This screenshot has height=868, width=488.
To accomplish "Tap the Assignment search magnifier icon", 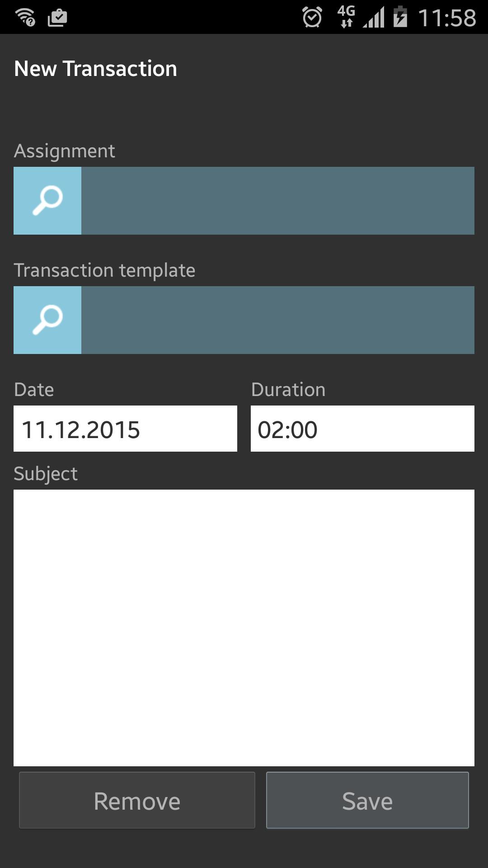I will 47,201.
